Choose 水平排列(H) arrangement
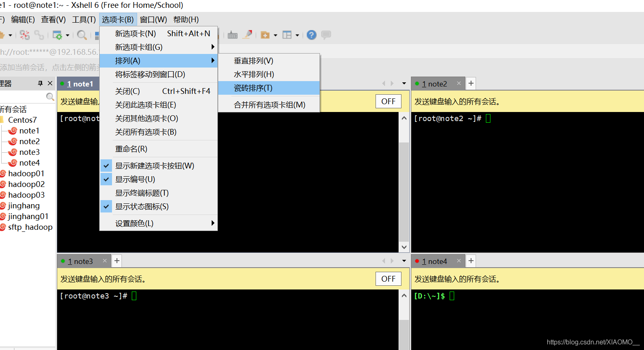Image resolution: width=644 pixels, height=350 pixels. (269, 74)
